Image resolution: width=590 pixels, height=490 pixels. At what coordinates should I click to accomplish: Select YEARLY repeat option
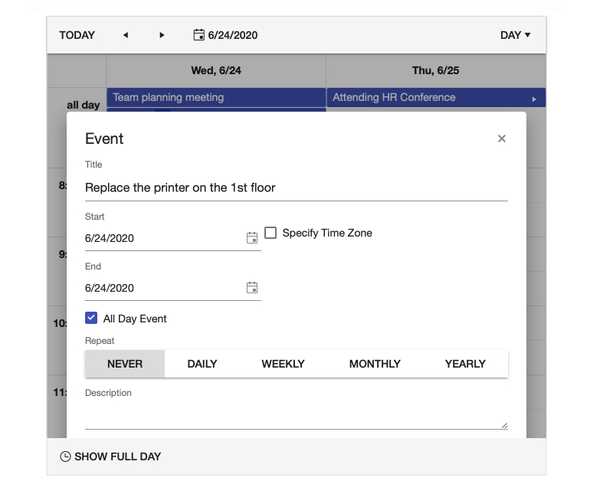465,364
